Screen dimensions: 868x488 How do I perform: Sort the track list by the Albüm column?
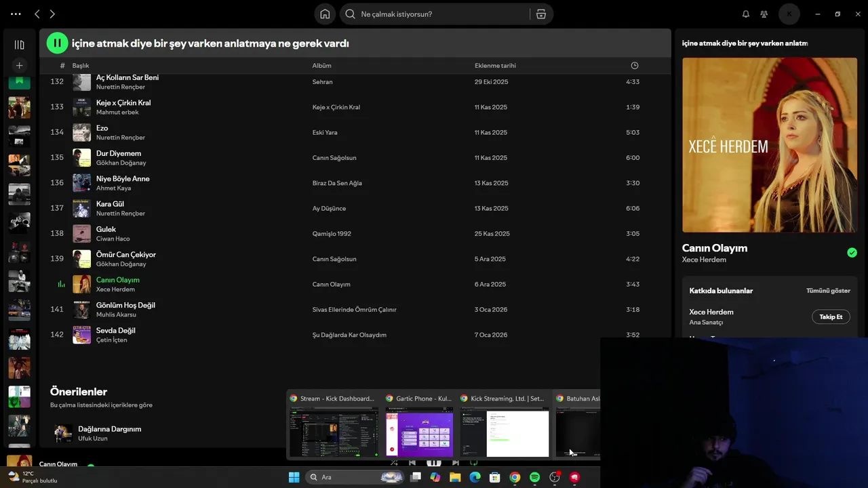pos(321,66)
